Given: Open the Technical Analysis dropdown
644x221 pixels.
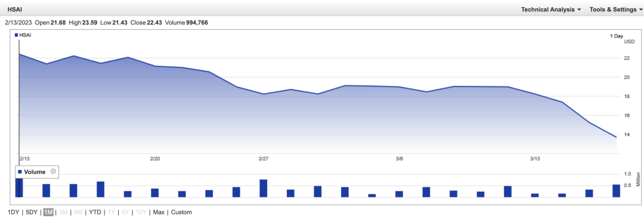Looking at the screenshot, I should [x=551, y=10].
